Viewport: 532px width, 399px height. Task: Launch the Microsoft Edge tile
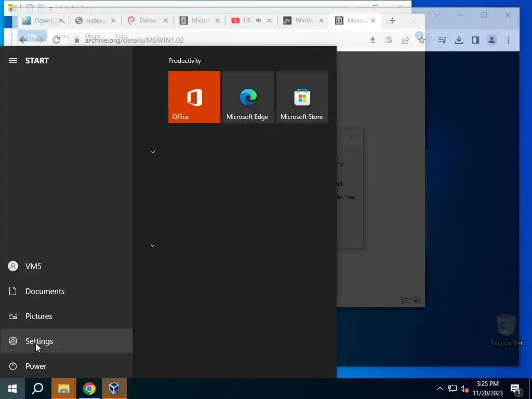click(x=248, y=97)
